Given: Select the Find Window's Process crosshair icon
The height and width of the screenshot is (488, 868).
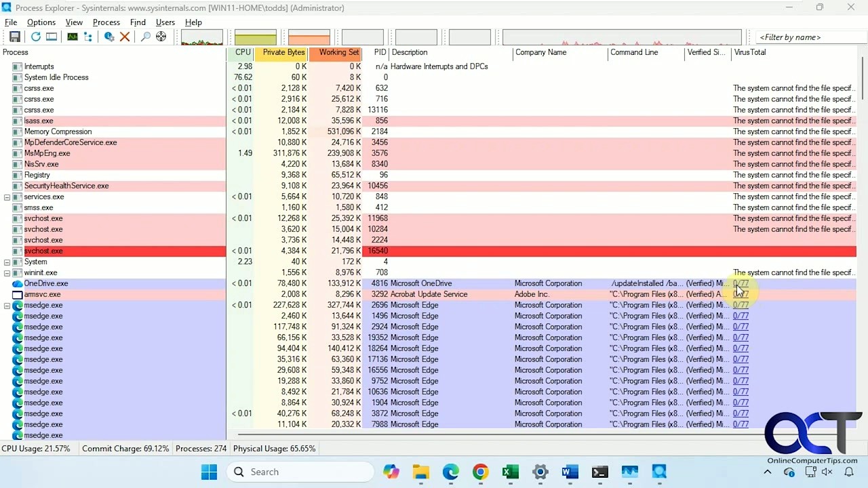Looking at the screenshot, I should coord(161,36).
